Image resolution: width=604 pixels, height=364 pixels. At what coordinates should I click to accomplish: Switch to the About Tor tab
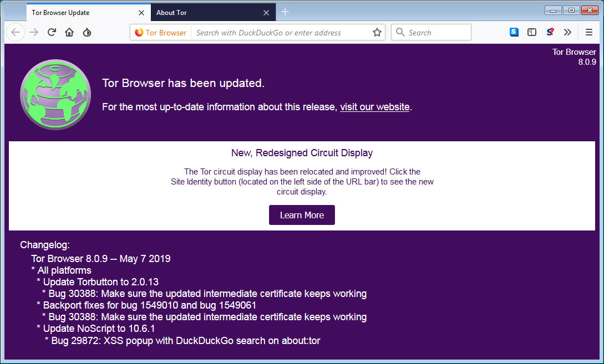point(214,13)
